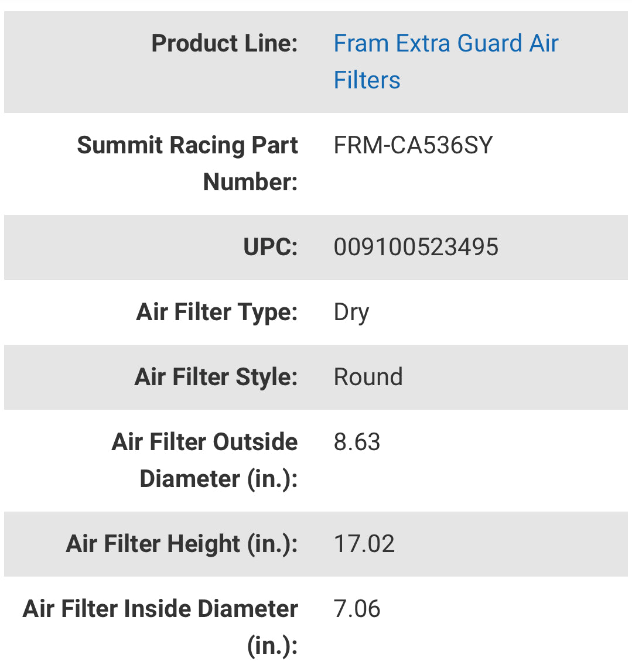Click the Air Filter Type label

pos(217,312)
